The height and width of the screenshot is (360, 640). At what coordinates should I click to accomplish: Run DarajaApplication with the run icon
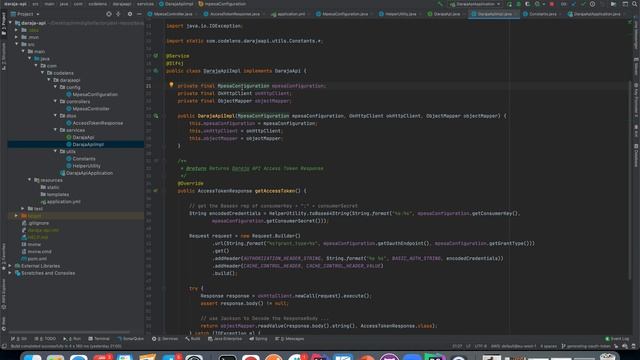tap(509, 4)
